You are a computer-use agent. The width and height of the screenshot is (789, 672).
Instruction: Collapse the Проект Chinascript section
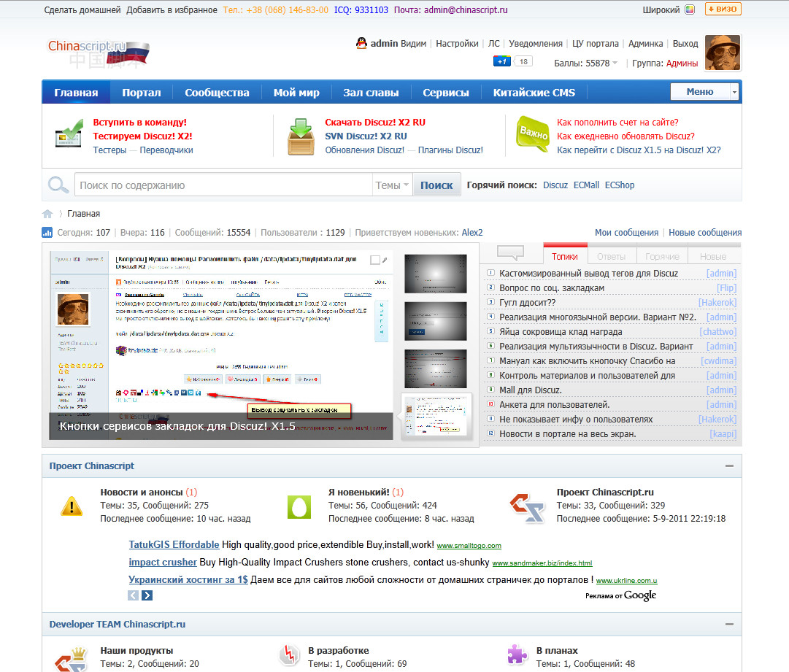tap(729, 466)
